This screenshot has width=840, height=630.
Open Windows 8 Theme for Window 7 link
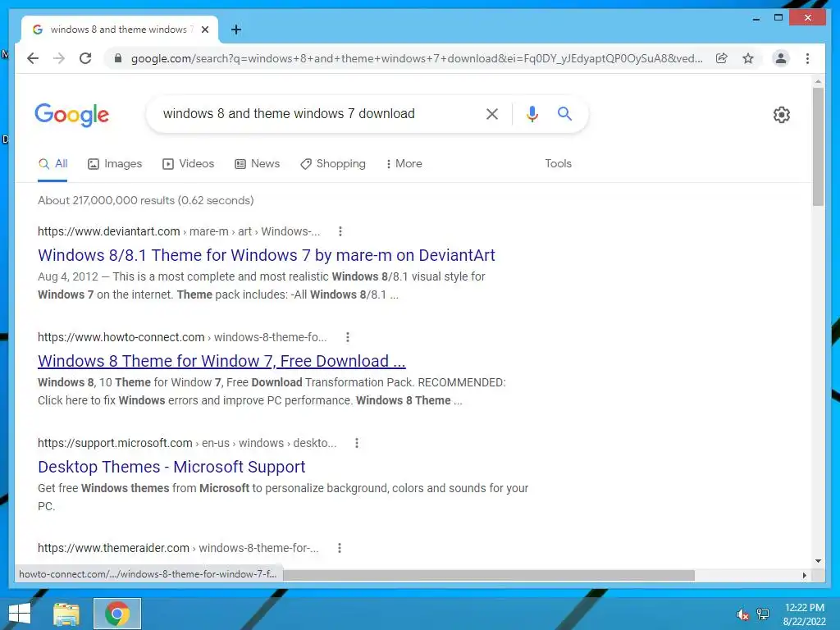coord(221,361)
